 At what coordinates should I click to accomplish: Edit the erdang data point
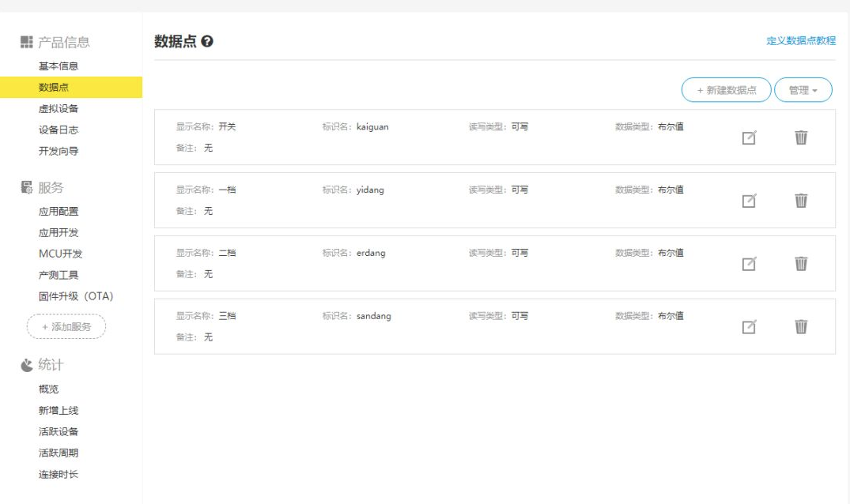click(749, 265)
